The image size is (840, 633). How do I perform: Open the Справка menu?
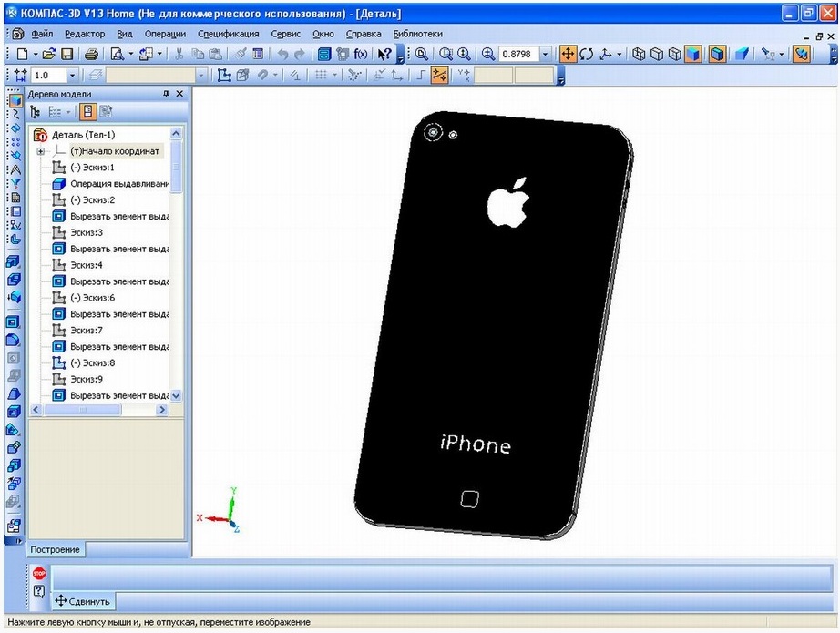point(364,34)
